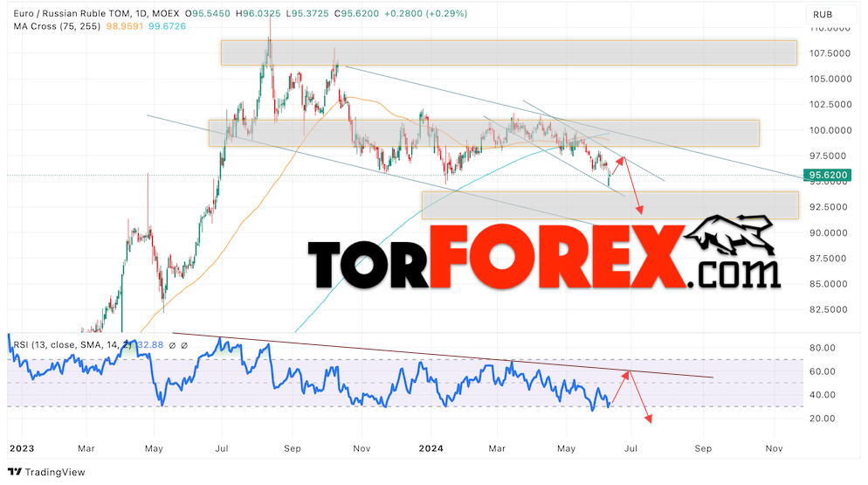Viewport: 868px width, 485px height.
Task: Click the TradingView logo icon
Action: click(15, 472)
